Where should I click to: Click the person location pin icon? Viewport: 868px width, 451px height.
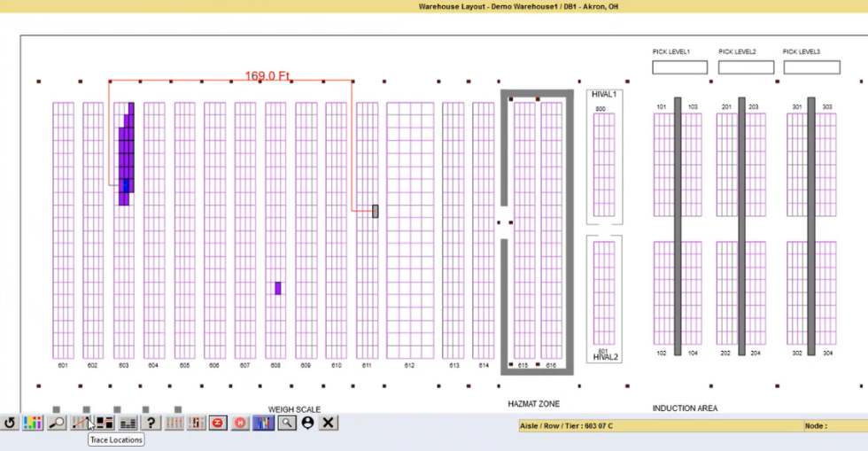click(x=308, y=423)
